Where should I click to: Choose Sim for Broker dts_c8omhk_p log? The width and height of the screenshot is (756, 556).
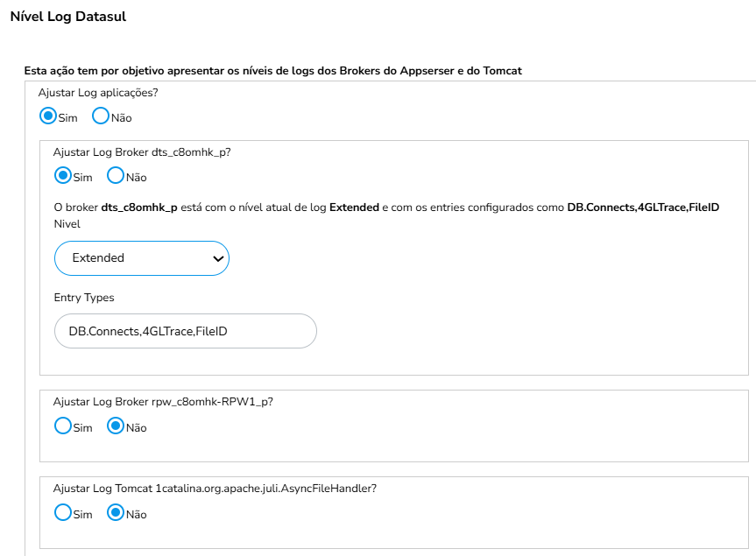pos(63,176)
